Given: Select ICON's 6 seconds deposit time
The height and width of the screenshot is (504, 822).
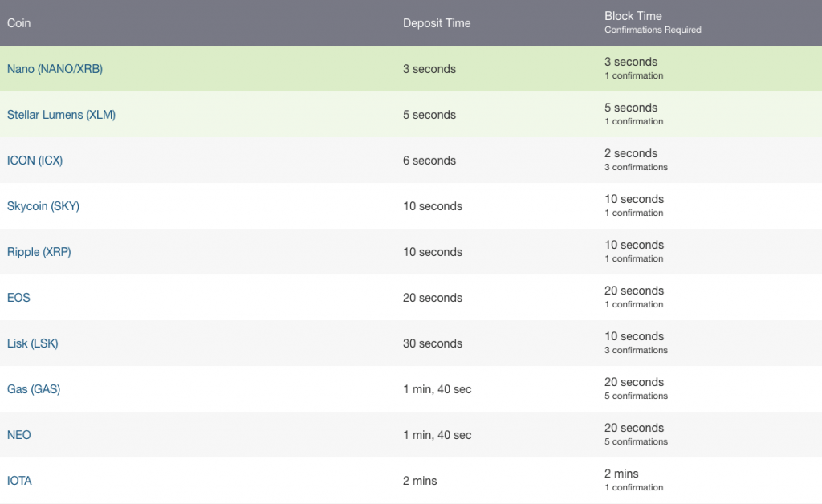Looking at the screenshot, I should pos(429,161).
